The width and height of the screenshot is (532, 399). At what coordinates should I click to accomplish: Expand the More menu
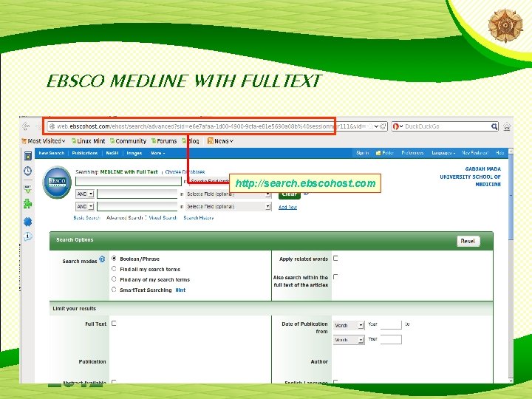click(x=158, y=153)
